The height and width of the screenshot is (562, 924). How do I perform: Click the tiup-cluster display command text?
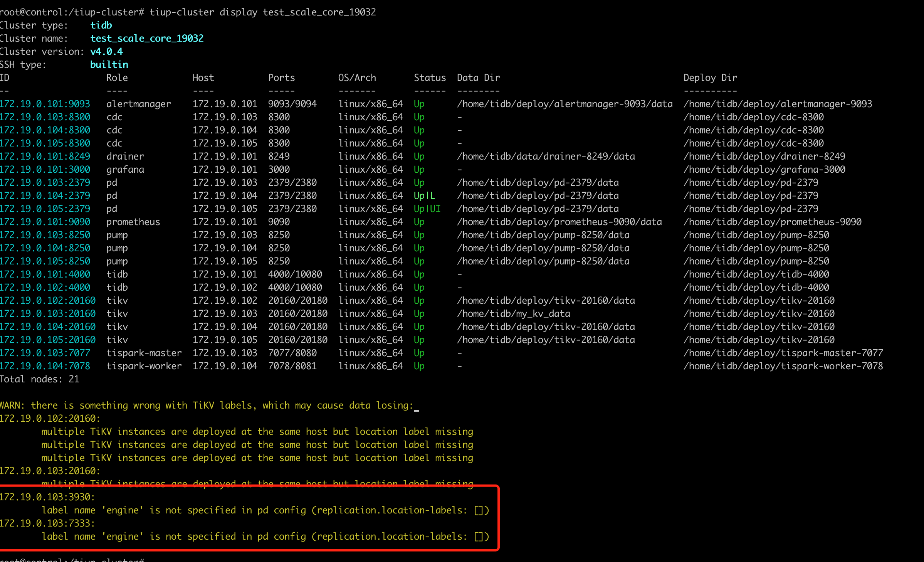point(262,12)
